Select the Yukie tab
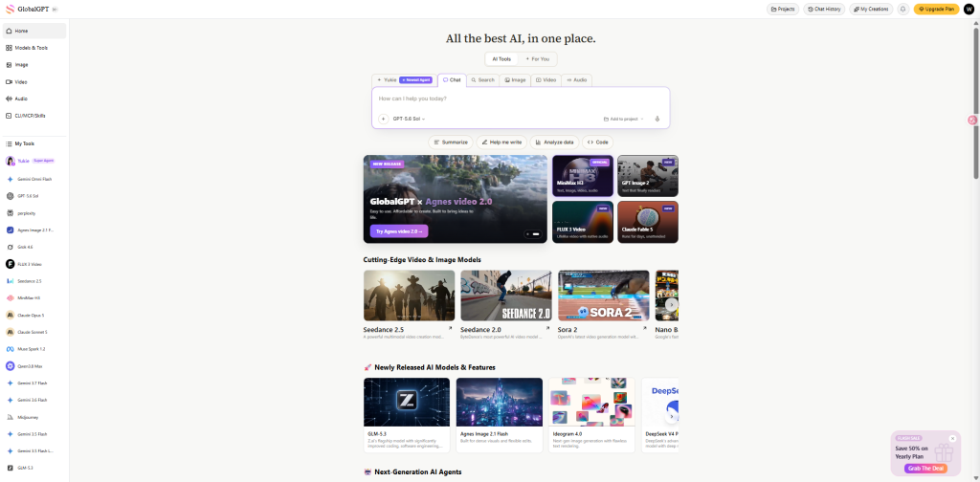This screenshot has height=482, width=980. tap(405, 80)
